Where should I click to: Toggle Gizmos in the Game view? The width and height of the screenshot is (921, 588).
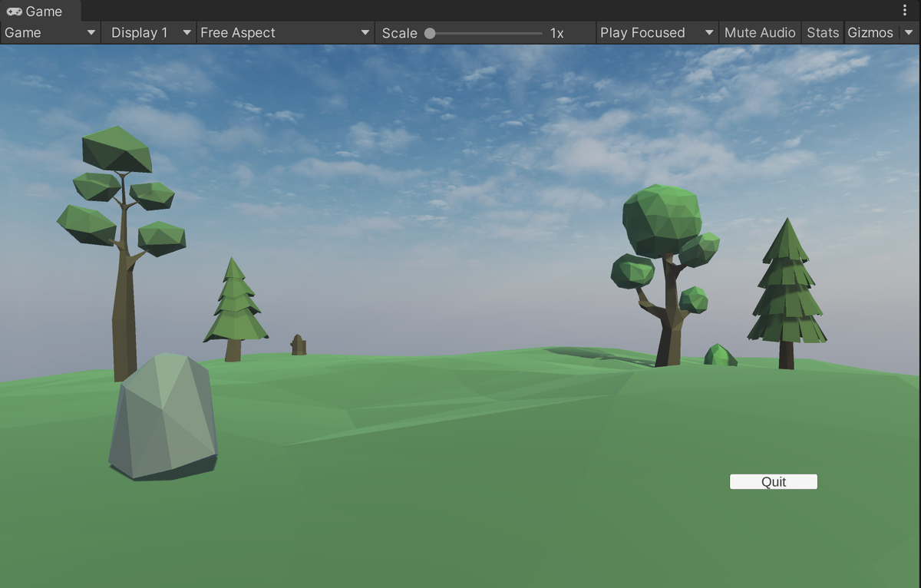(870, 33)
